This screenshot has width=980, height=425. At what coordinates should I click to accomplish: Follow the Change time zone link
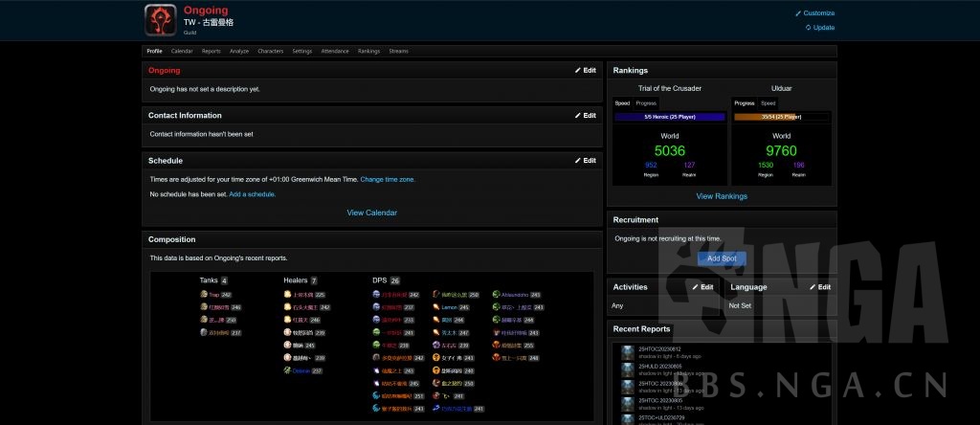[x=388, y=179]
